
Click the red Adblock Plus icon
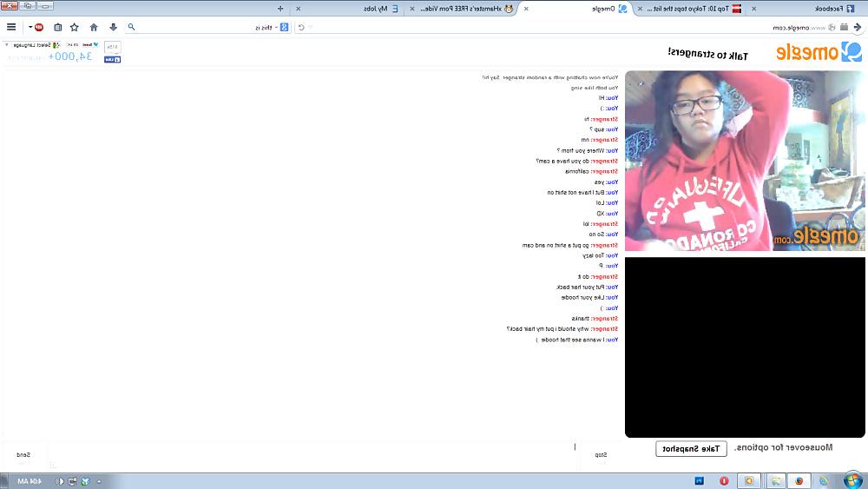39,27
